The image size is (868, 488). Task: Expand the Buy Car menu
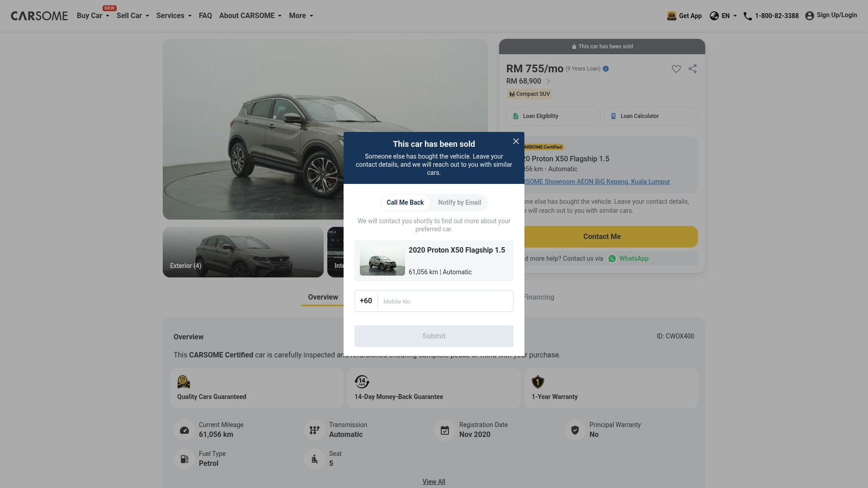[x=93, y=16]
